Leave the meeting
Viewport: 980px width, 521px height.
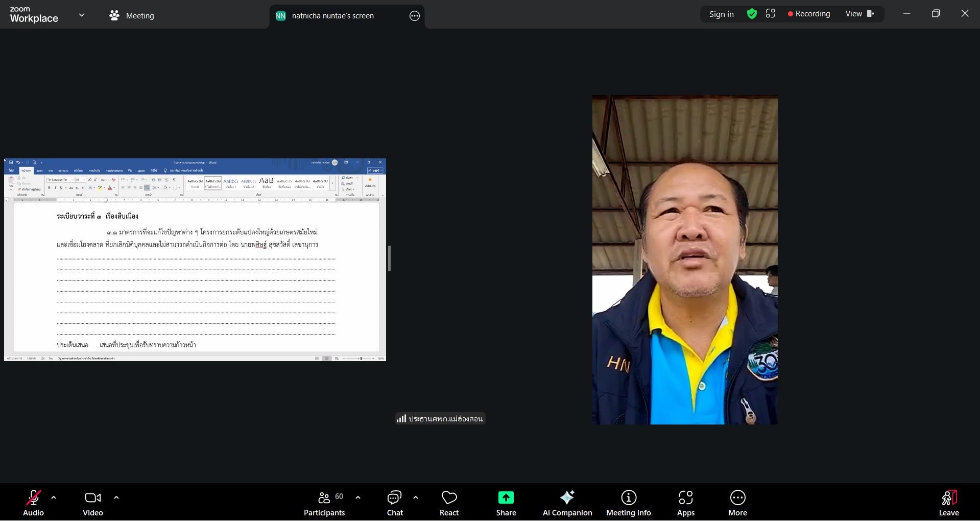pyautogui.click(x=948, y=503)
